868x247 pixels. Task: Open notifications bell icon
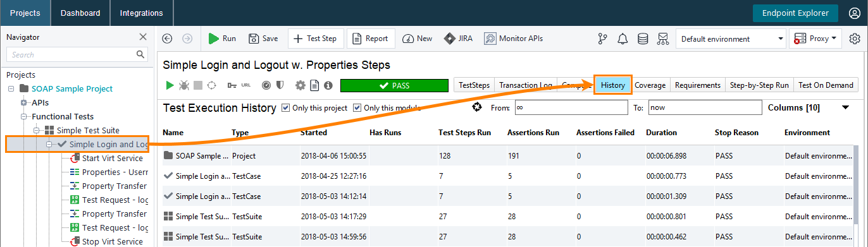pyautogui.click(x=623, y=39)
